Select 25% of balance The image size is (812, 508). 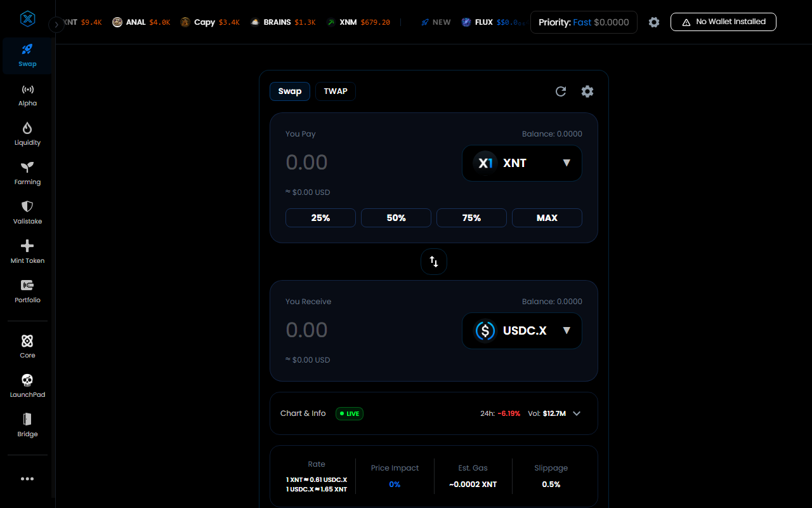pos(320,218)
